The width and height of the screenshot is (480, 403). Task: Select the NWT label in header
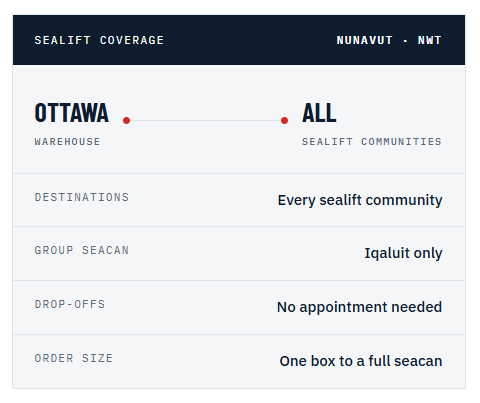(429, 40)
